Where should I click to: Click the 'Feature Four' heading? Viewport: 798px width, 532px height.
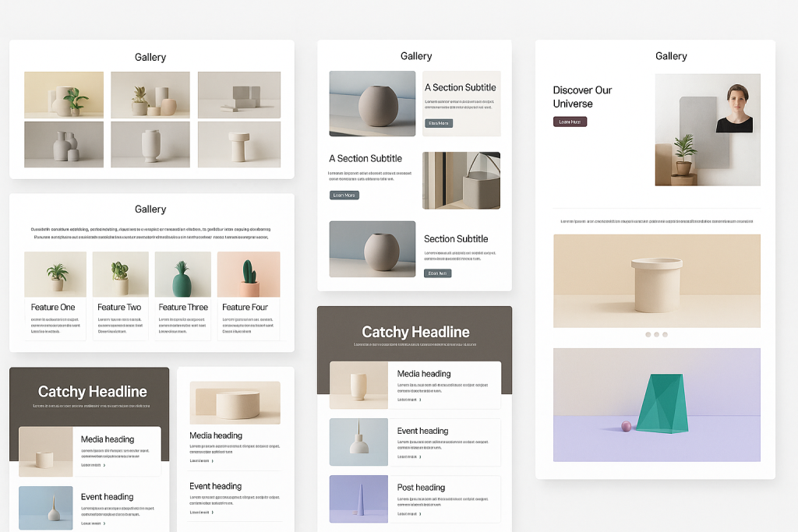(245, 307)
